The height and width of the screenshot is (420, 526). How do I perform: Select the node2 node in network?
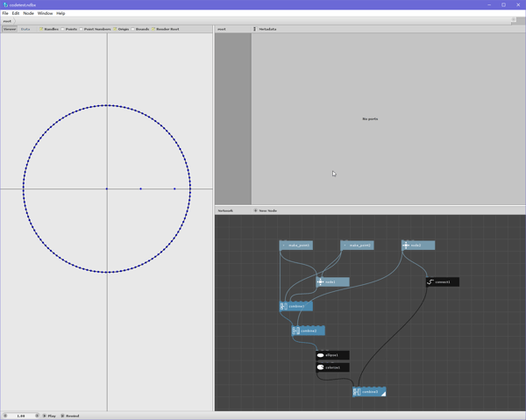pyautogui.click(x=418, y=246)
